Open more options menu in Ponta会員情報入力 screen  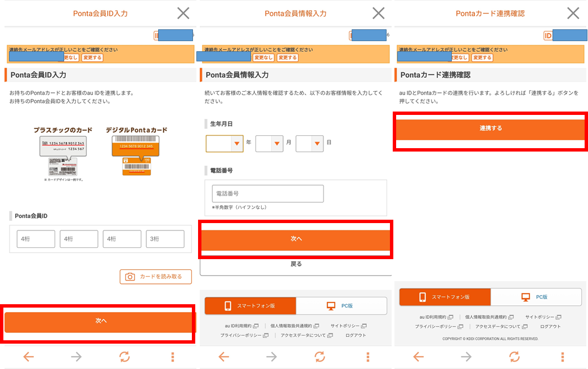(368, 357)
